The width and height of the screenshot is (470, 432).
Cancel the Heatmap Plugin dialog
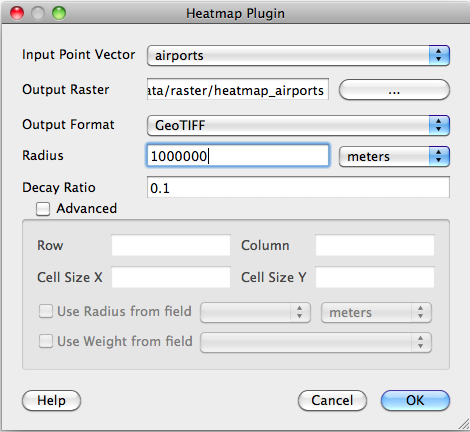tap(332, 401)
